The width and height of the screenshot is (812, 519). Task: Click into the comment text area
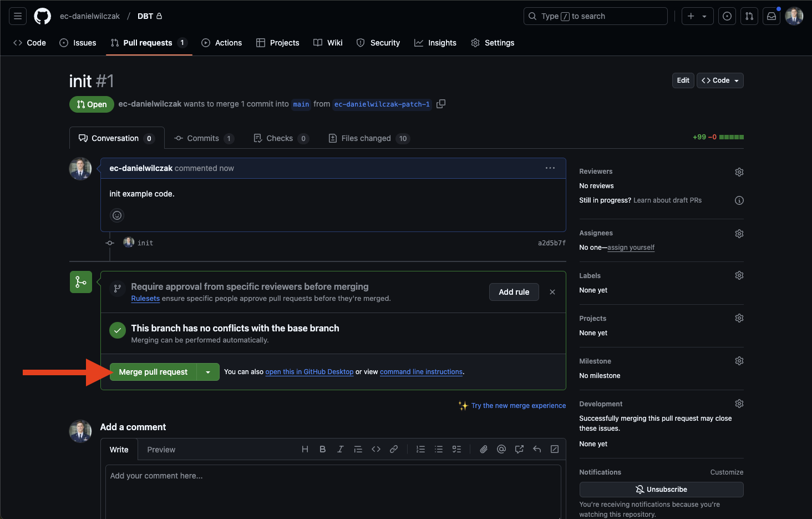pos(333,491)
